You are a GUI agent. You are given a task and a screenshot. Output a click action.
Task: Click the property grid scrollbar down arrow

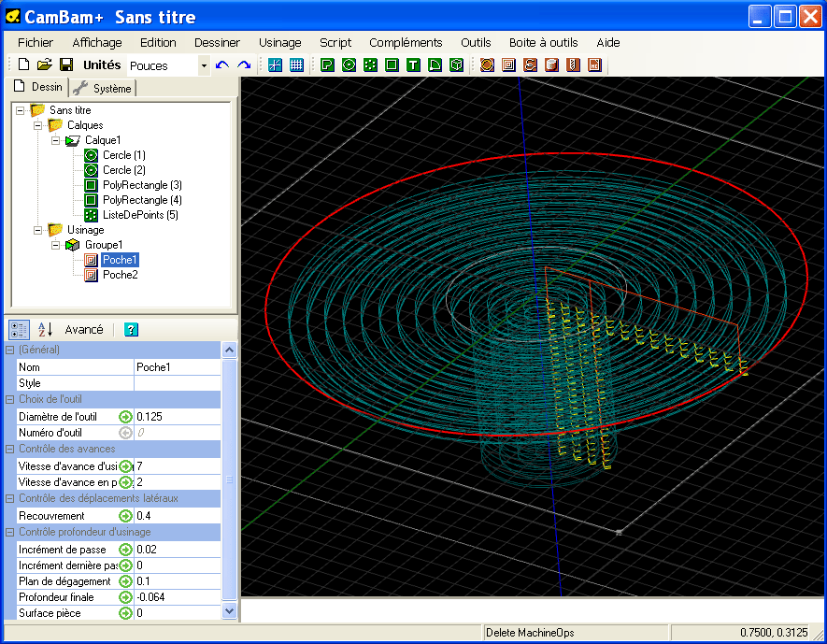click(x=230, y=610)
